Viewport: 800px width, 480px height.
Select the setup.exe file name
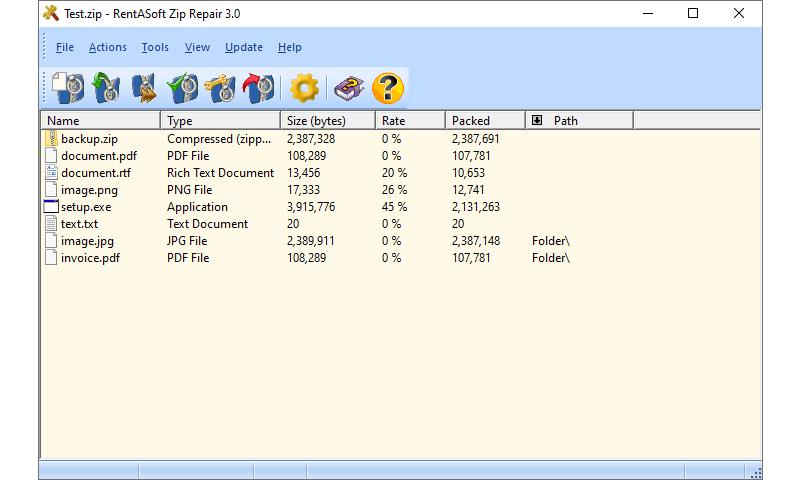click(86, 207)
